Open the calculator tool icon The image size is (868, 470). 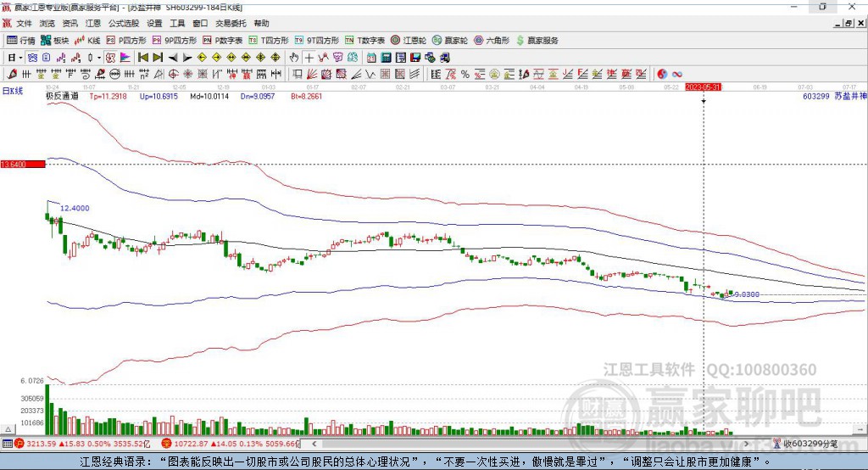(x=386, y=58)
